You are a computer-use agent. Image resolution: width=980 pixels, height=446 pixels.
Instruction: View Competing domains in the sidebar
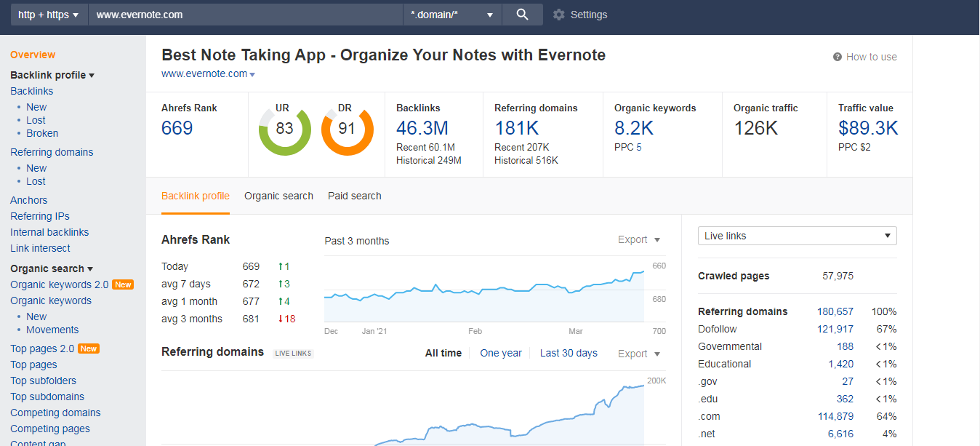point(55,413)
